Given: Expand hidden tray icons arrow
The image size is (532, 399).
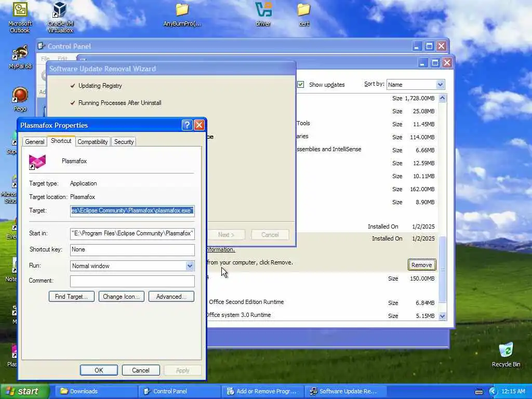Looking at the screenshot, I should [x=493, y=391].
